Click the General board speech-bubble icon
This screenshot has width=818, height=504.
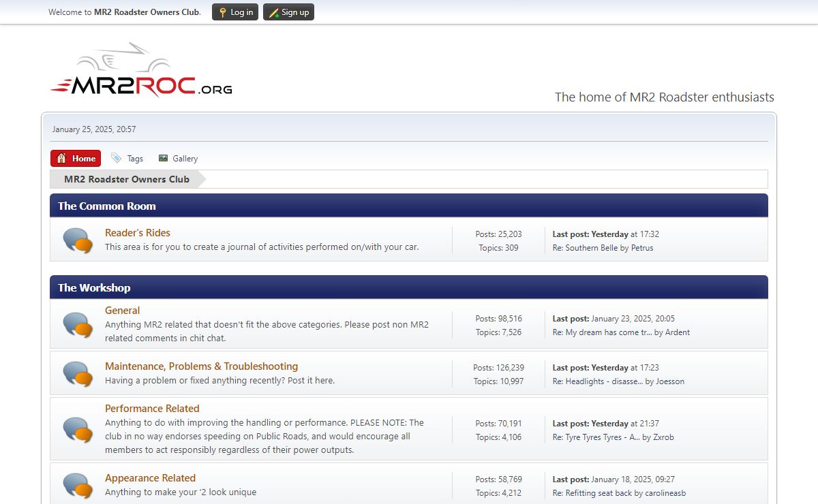pyautogui.click(x=78, y=325)
